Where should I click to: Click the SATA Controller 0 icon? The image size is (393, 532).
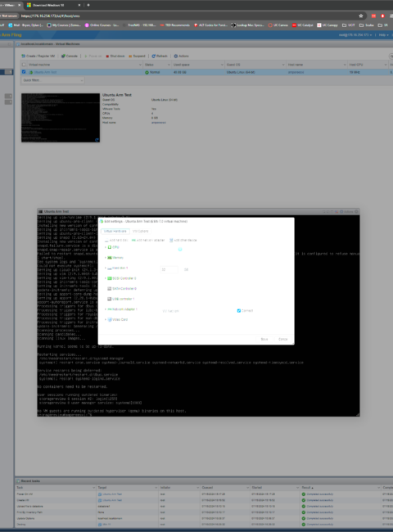tap(109, 289)
